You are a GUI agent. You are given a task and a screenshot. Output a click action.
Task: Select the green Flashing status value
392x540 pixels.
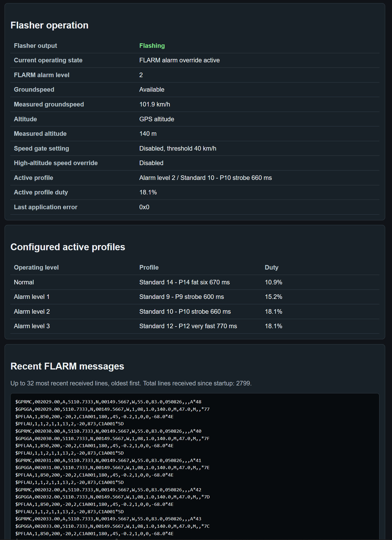(152, 46)
